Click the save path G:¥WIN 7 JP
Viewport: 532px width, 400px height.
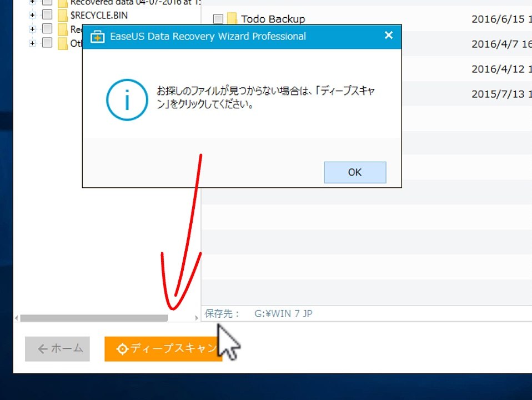[x=283, y=313]
